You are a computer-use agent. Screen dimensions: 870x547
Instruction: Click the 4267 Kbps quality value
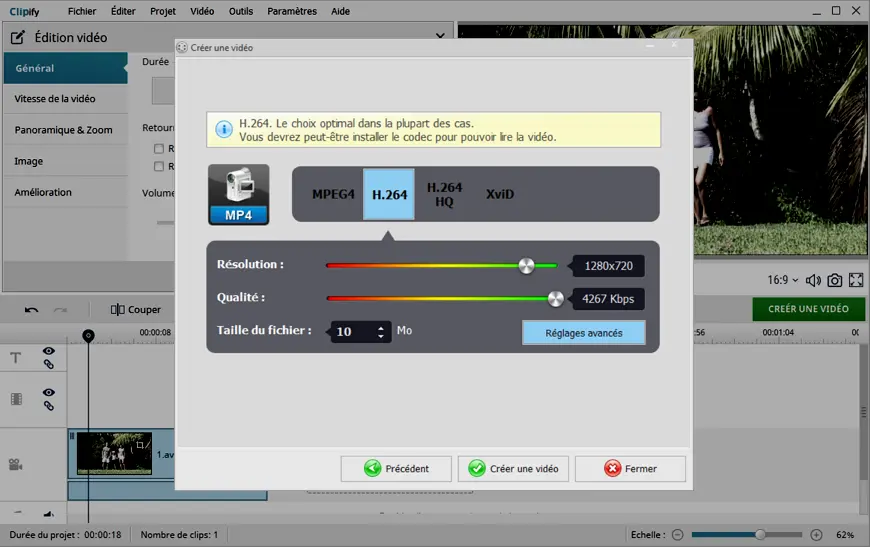click(608, 299)
